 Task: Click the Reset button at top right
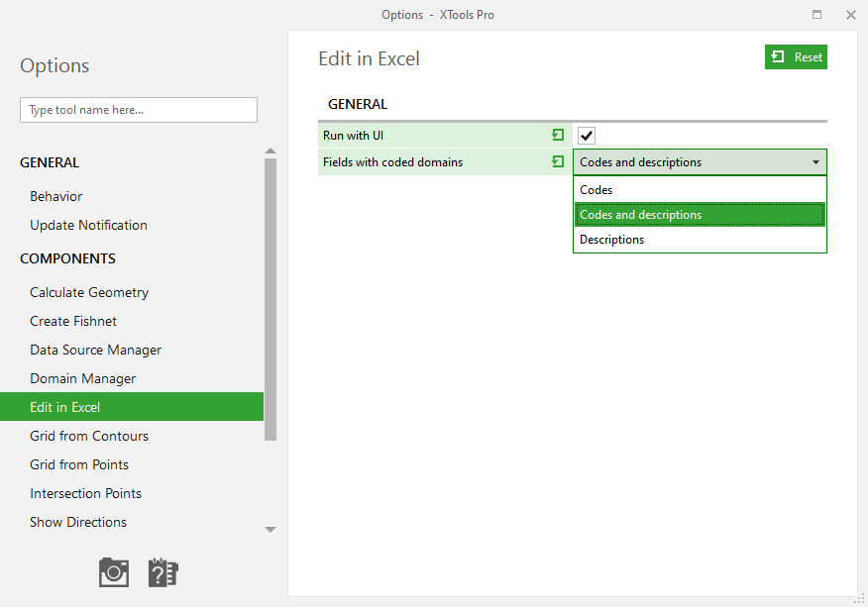click(x=796, y=57)
